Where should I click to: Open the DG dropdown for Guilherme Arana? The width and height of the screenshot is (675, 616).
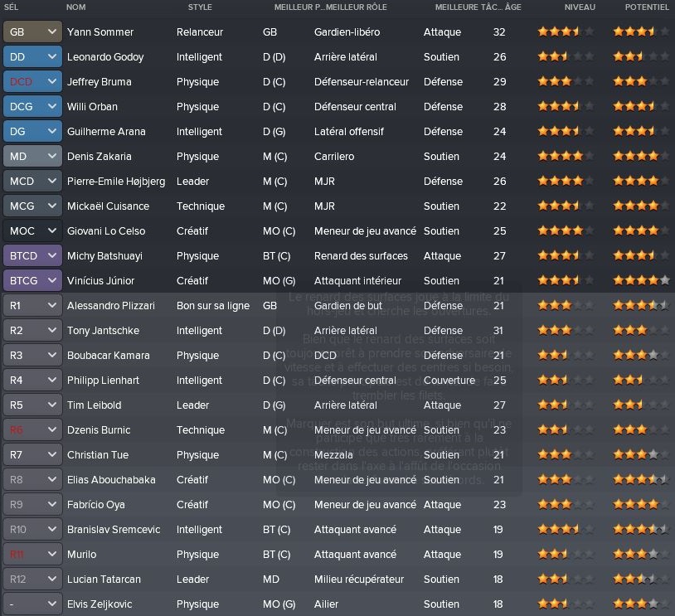(x=32, y=131)
